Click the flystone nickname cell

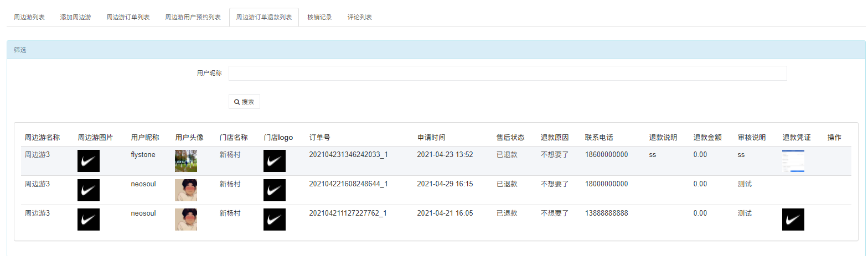(x=144, y=154)
